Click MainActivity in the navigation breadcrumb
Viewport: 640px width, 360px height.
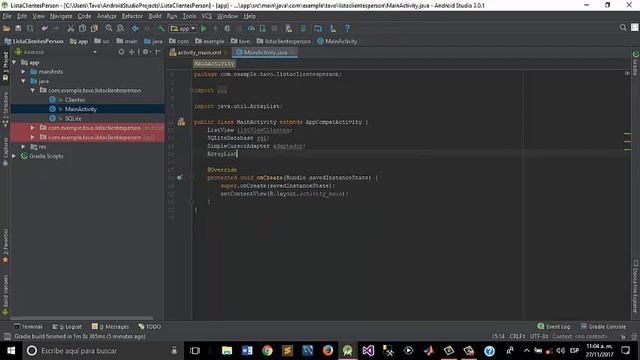click(x=337, y=41)
